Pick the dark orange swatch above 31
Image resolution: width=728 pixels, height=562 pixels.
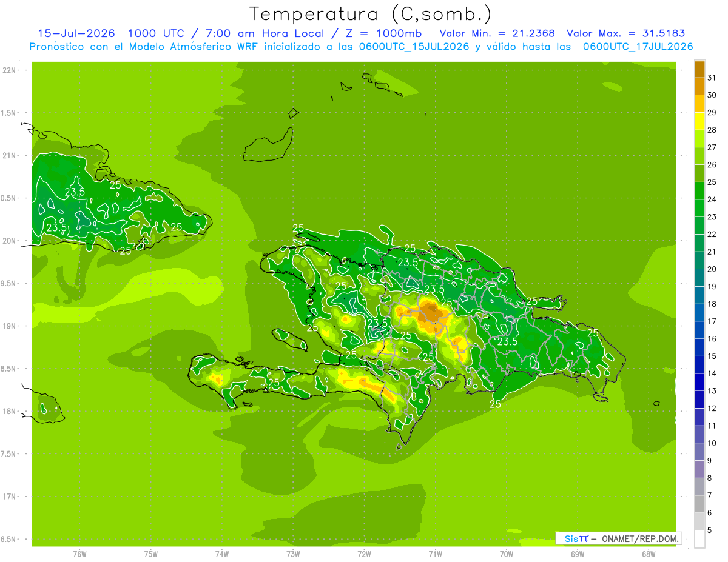[699, 69]
